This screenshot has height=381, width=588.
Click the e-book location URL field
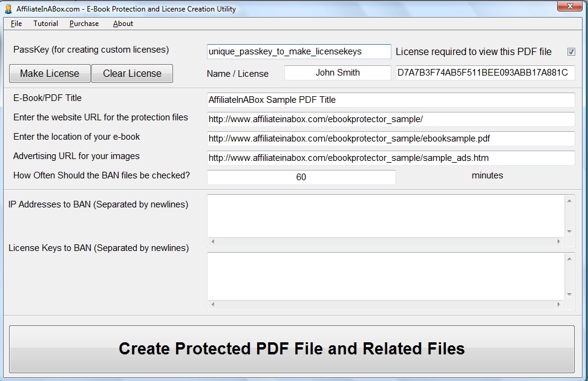(390, 138)
